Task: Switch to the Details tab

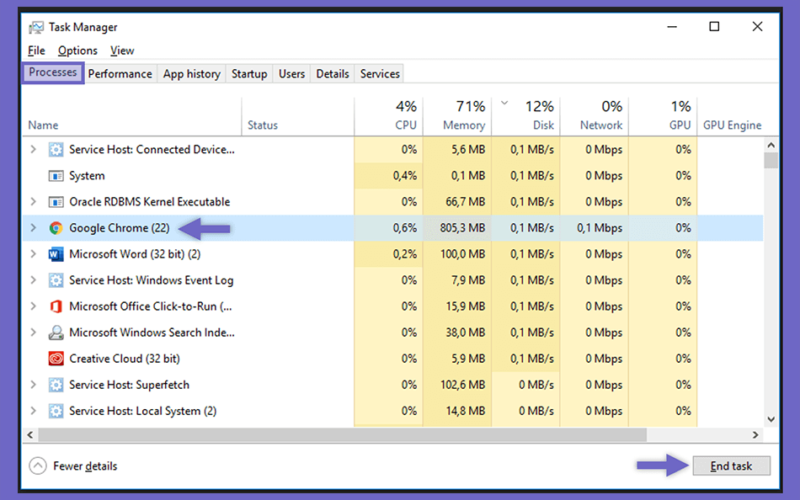Action: click(332, 74)
